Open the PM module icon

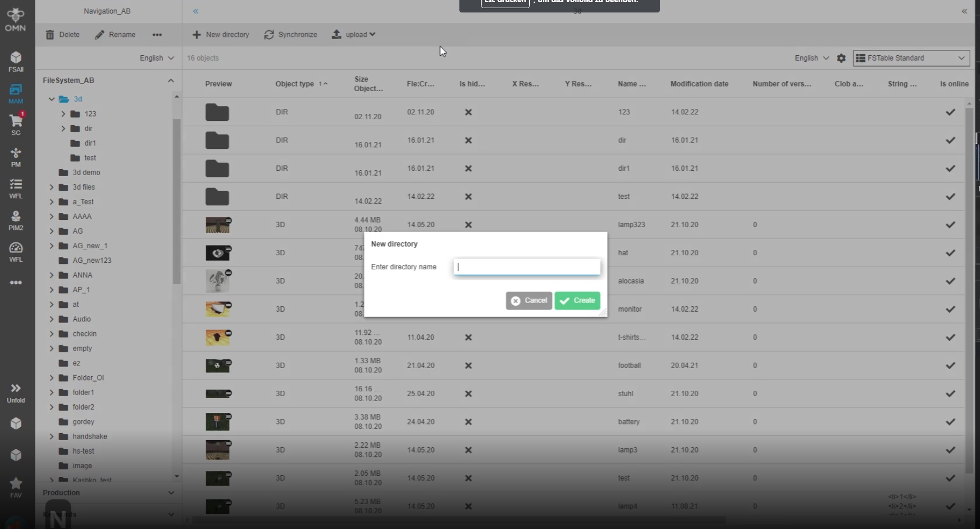pyautogui.click(x=16, y=157)
